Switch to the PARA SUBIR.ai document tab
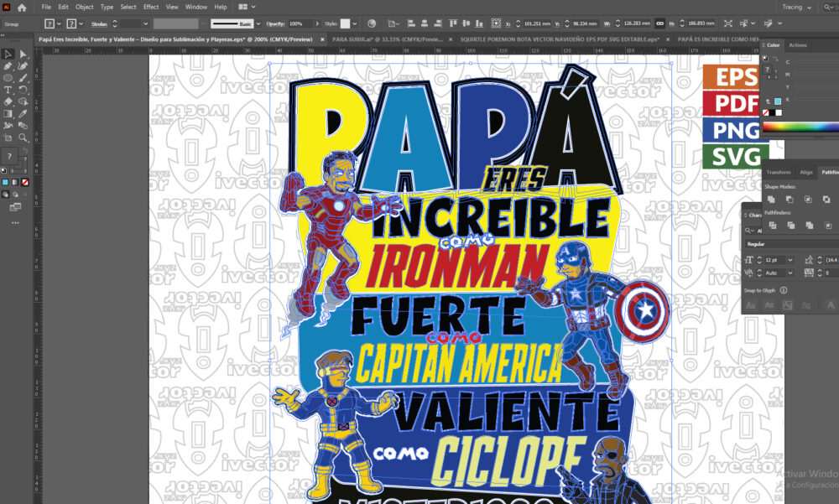 tap(387, 39)
